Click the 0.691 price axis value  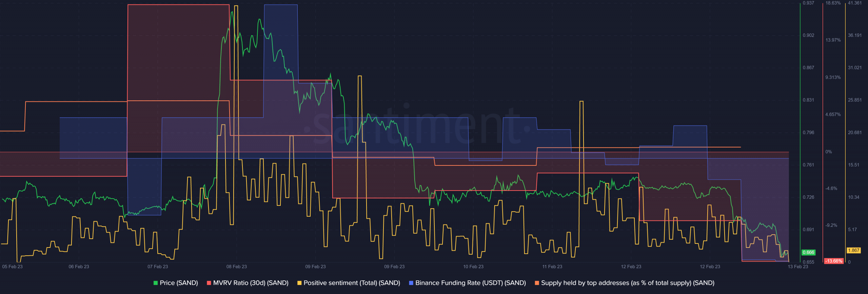pos(808,230)
